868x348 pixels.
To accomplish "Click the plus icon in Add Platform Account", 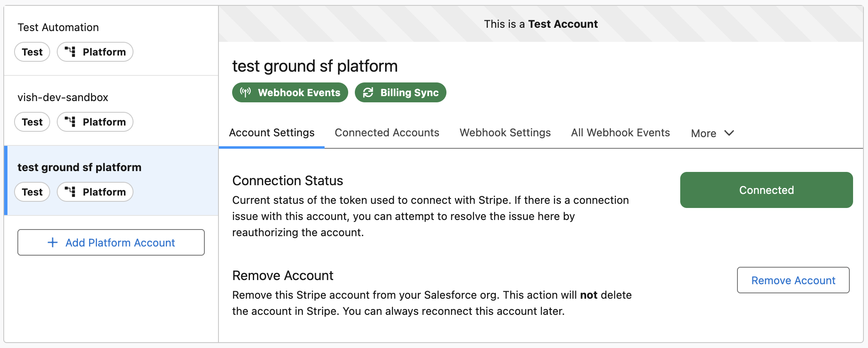I will (x=53, y=242).
